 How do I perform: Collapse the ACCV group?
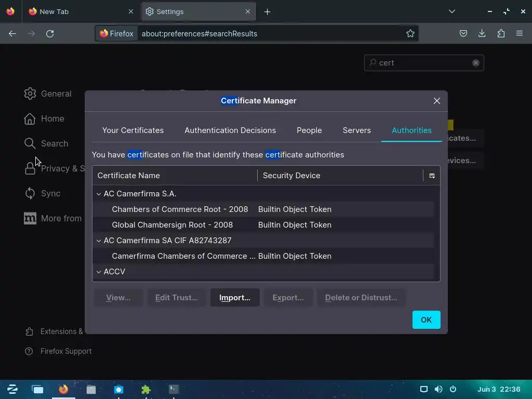click(x=99, y=272)
